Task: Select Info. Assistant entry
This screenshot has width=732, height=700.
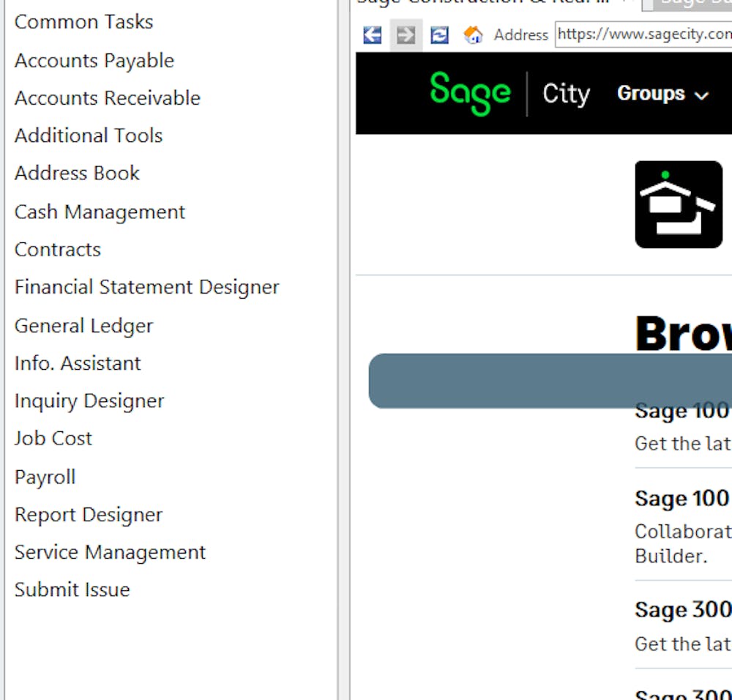Action: pos(78,363)
